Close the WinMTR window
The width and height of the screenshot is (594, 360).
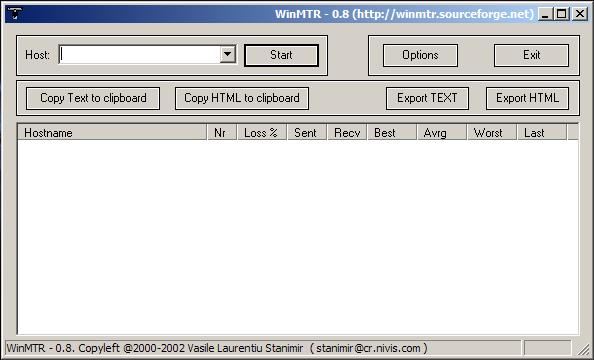(x=580, y=14)
